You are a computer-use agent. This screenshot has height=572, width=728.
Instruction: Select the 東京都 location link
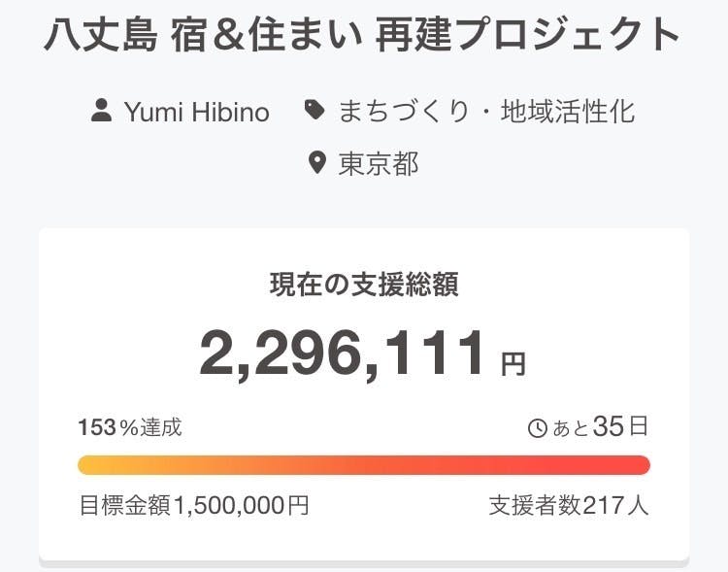379,163
